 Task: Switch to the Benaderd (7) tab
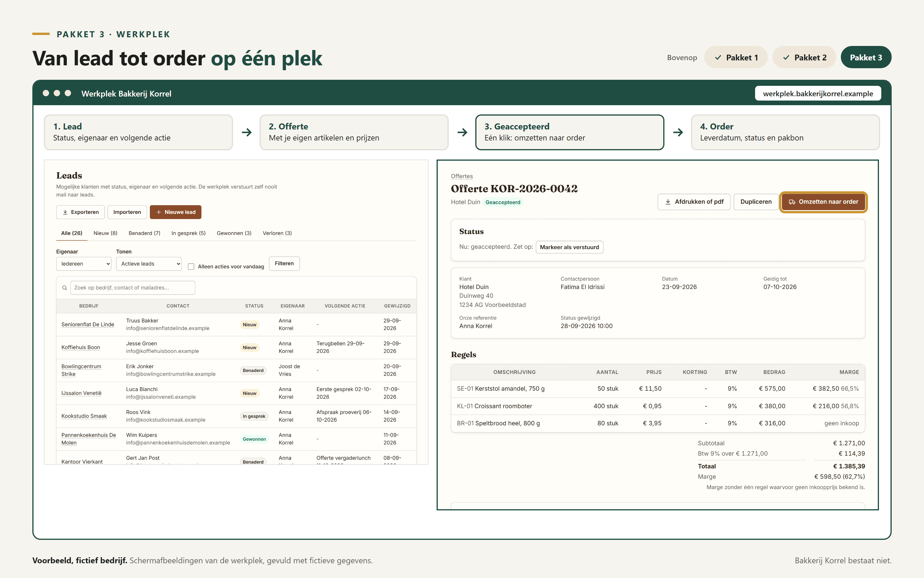pos(144,233)
